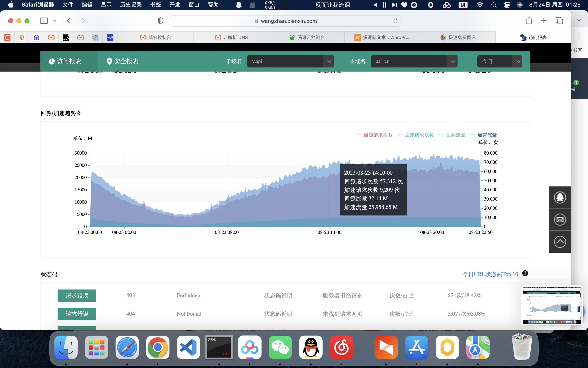Open Finder from the Dock

click(x=66, y=347)
